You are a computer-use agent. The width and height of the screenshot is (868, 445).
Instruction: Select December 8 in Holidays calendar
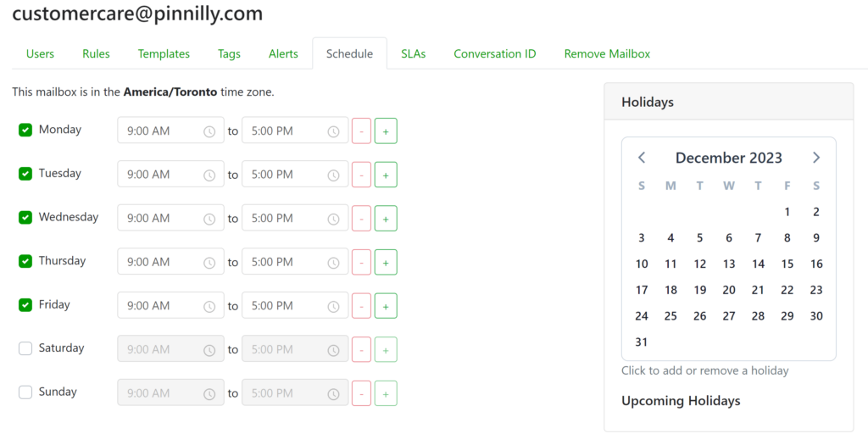pos(787,238)
